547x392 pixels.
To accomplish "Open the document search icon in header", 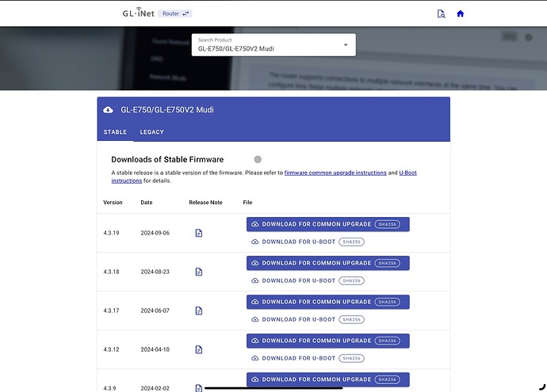I will [x=442, y=13].
